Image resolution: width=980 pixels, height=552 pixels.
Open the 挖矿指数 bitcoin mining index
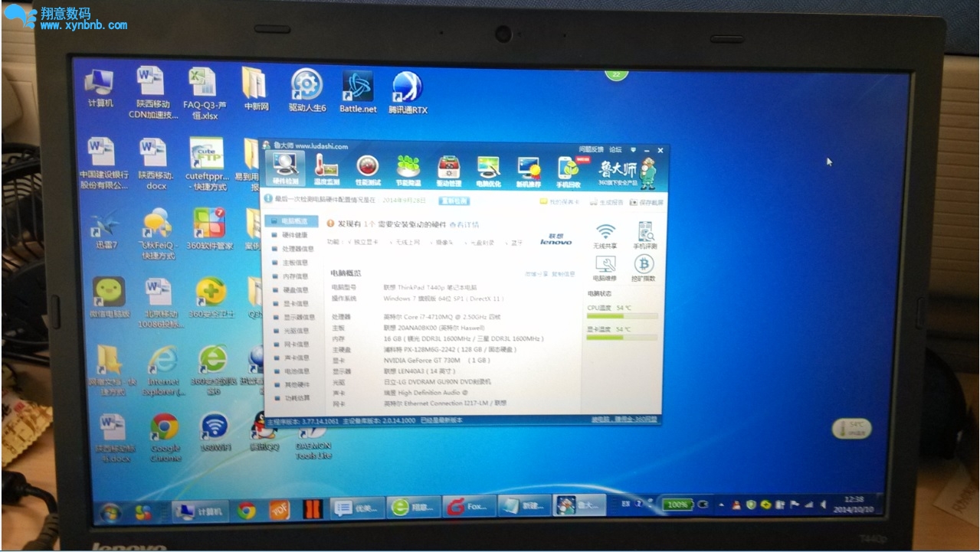tap(644, 269)
